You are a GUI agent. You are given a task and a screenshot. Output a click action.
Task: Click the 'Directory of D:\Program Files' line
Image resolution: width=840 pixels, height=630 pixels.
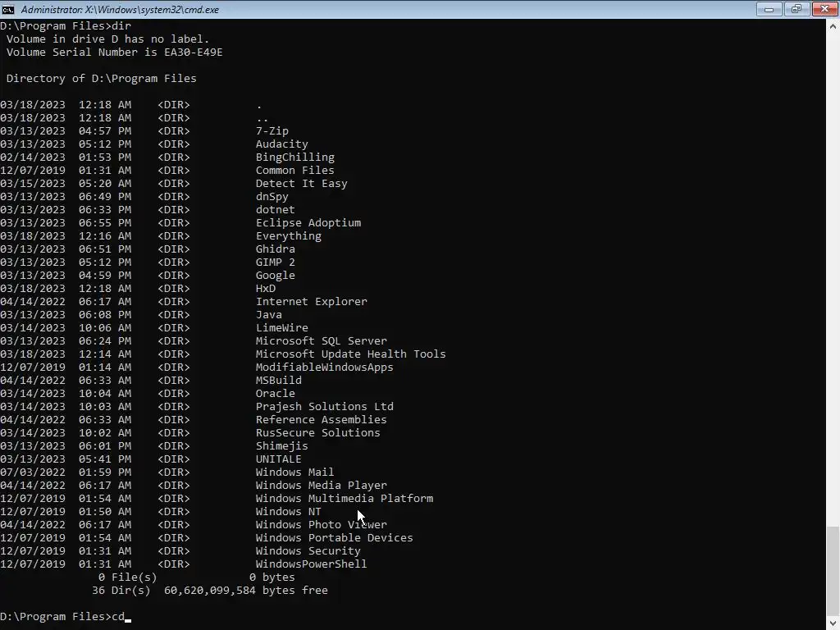tap(101, 78)
